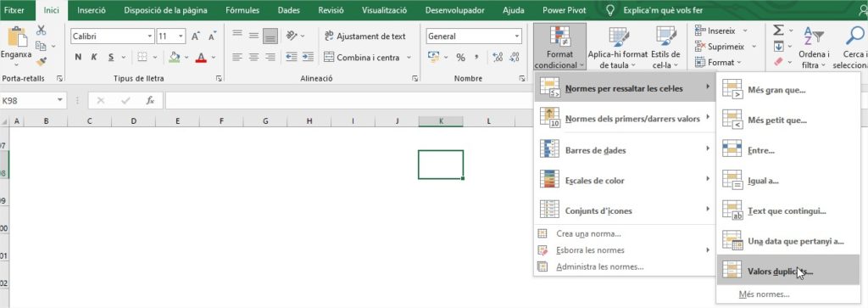868x308 pixels.
Task: Apply comma thousands separator style
Action: 476,57
